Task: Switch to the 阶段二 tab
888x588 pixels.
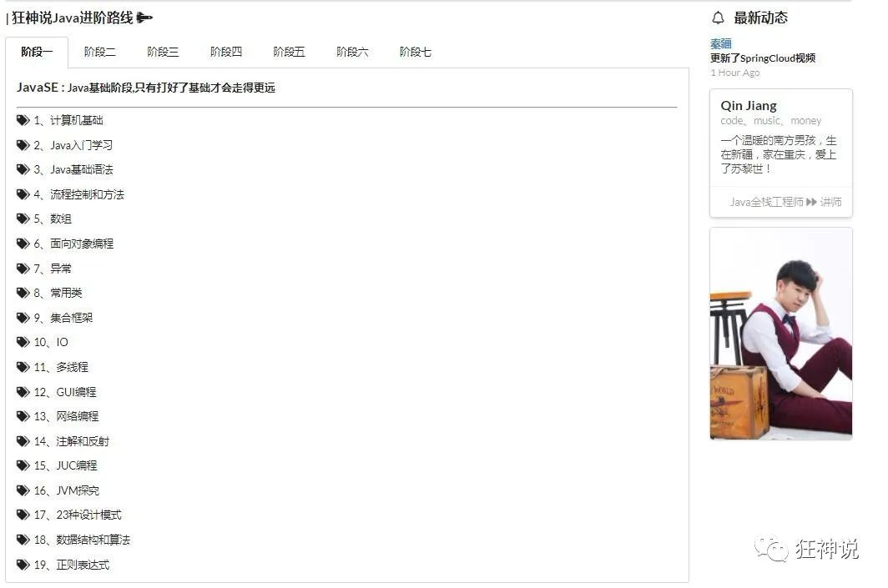Action: (100, 51)
